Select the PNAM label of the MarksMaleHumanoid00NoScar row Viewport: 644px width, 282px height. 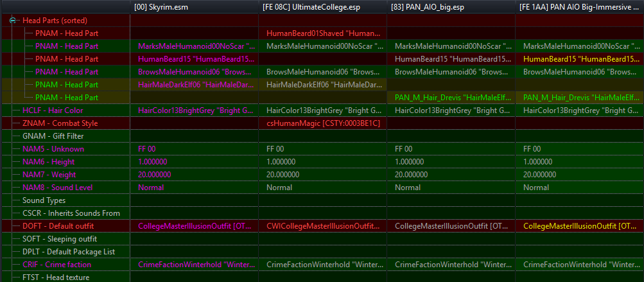coord(67,46)
